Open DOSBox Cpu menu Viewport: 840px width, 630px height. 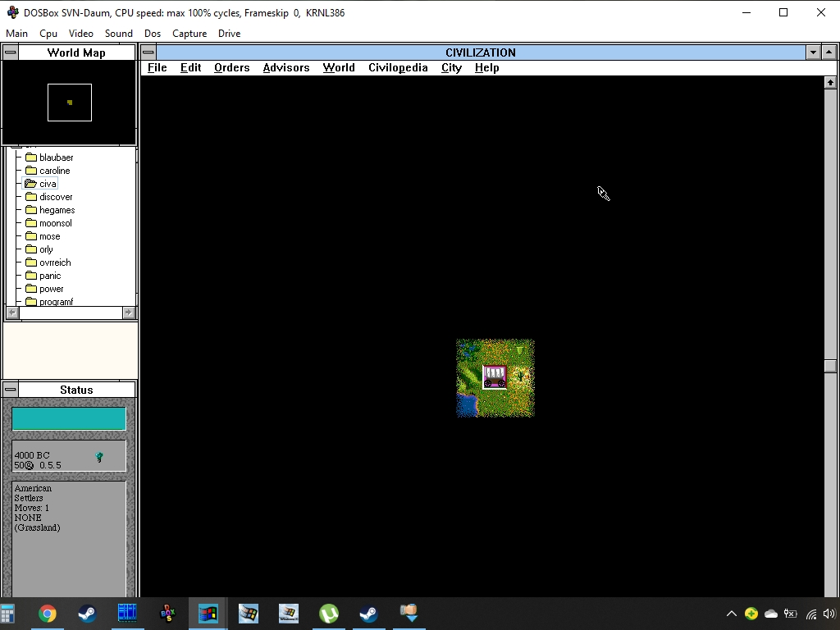click(48, 33)
